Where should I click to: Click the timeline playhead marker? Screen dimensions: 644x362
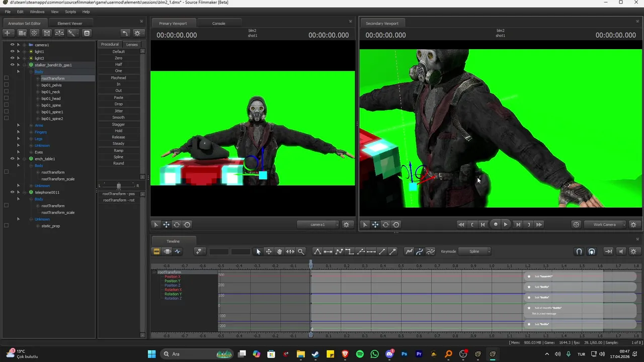point(311,264)
